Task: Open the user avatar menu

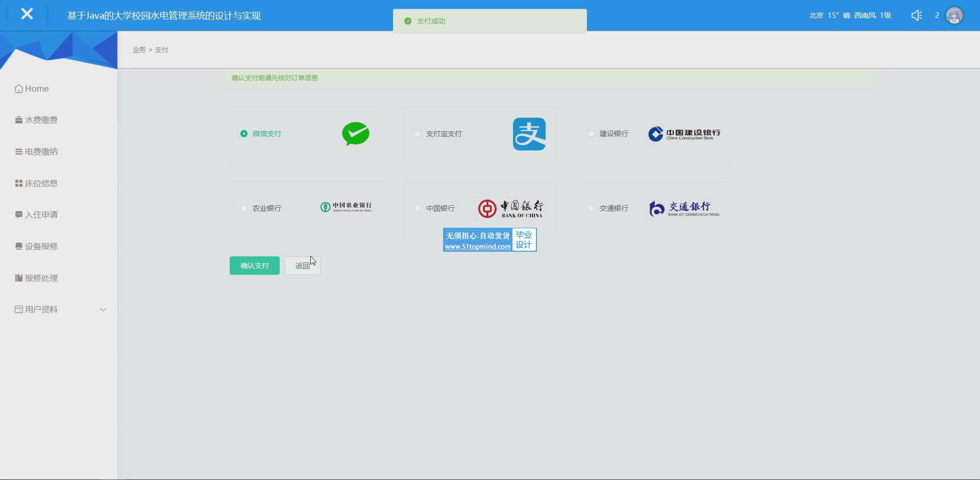Action: 954,15
